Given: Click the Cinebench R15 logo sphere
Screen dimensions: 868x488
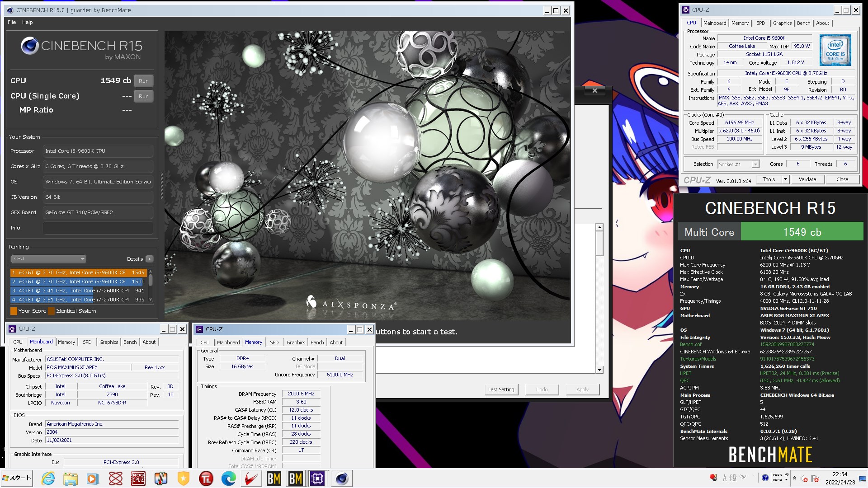Looking at the screenshot, I should coord(30,46).
